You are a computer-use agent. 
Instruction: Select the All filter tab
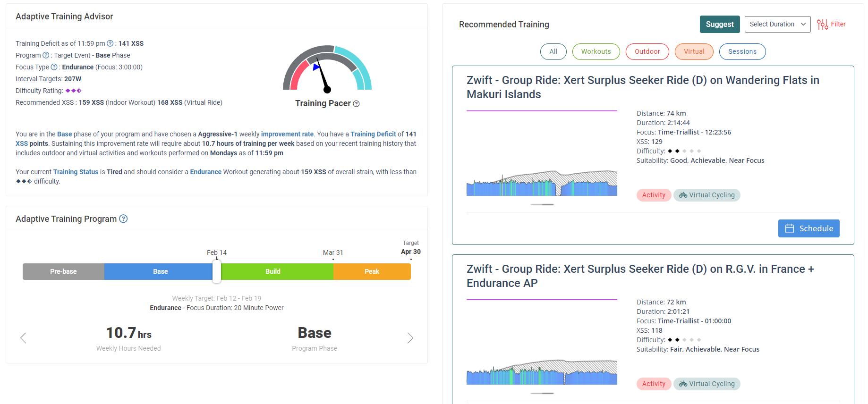click(553, 52)
